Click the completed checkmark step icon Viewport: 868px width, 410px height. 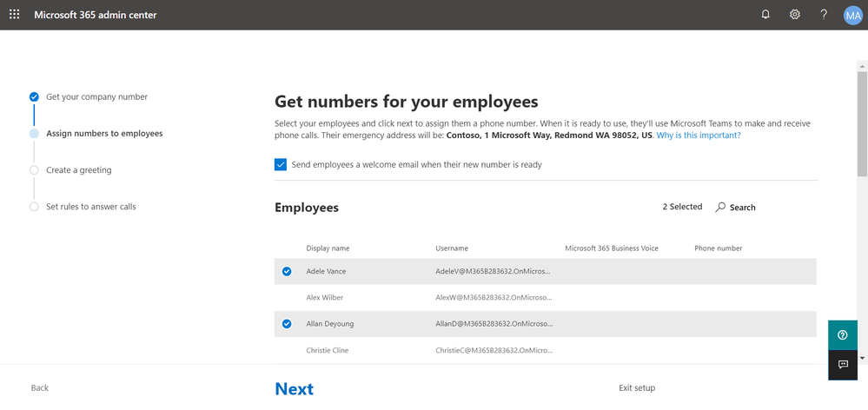(35, 96)
